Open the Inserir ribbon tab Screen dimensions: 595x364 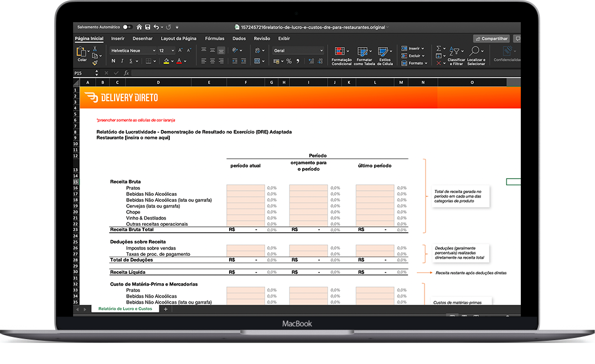pos(118,38)
